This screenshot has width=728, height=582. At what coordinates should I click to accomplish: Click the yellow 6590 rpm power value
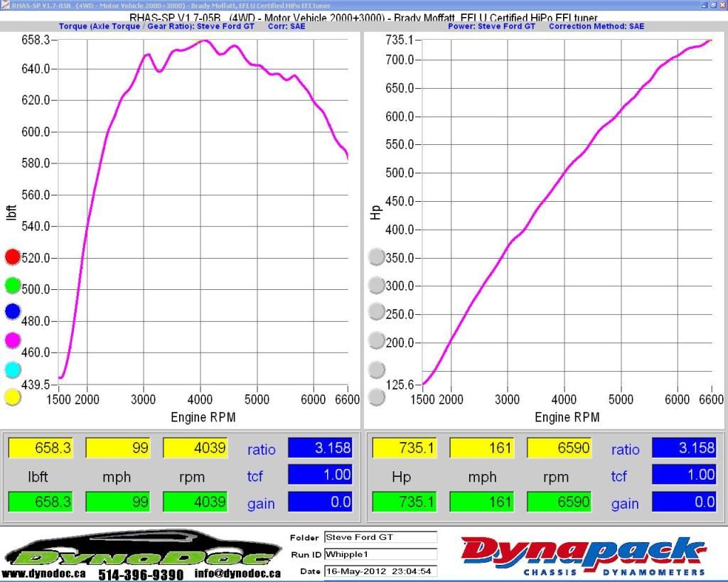click(x=560, y=448)
